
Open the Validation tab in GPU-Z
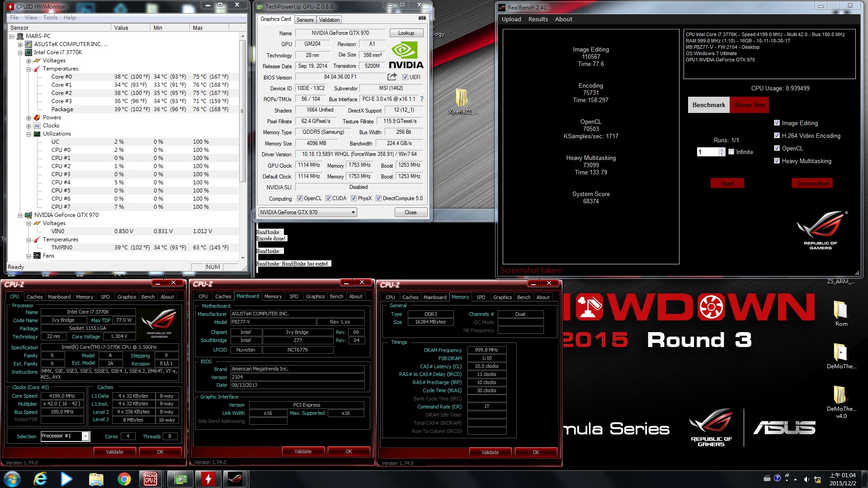point(329,20)
